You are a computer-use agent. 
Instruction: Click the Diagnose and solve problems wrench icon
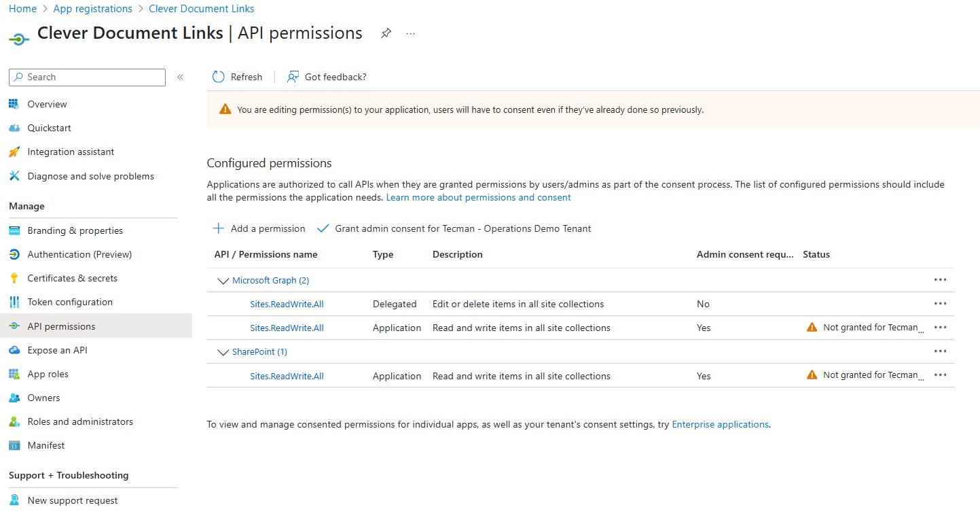(14, 176)
